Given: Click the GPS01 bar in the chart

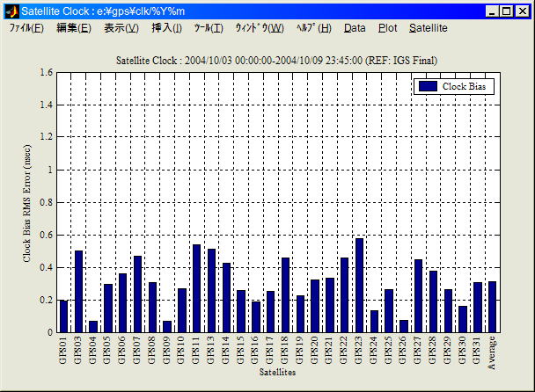Looking at the screenshot, I should 63,316.
